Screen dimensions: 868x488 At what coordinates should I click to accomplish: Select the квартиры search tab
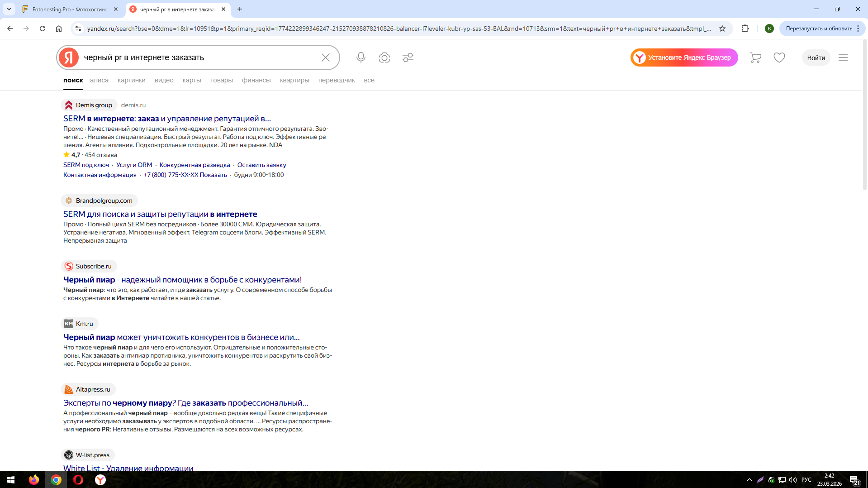coord(294,80)
